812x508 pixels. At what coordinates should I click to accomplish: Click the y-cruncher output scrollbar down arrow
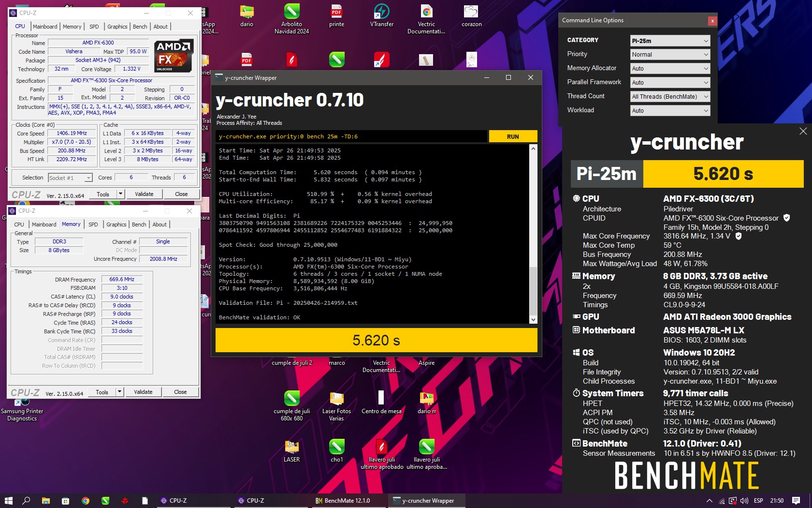click(533, 319)
